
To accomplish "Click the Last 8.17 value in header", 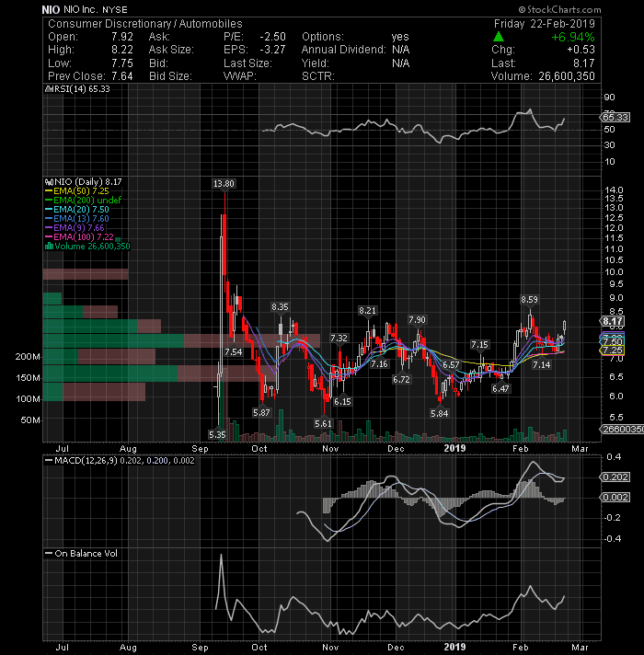I will pos(583,63).
